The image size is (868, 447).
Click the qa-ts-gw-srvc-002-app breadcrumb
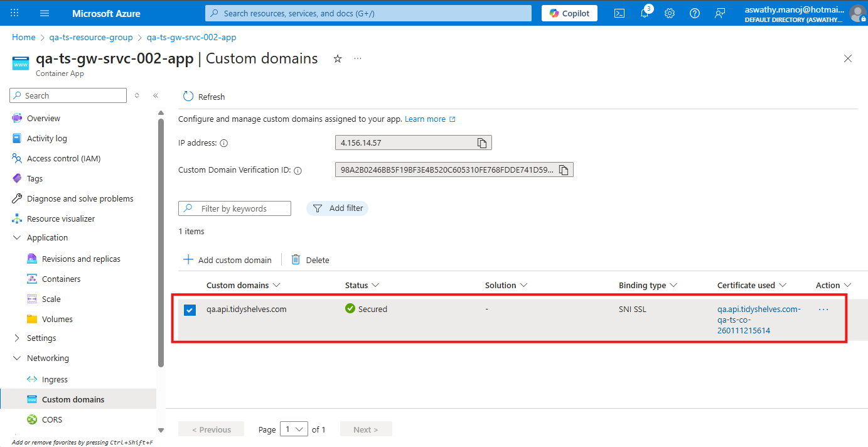click(x=191, y=38)
